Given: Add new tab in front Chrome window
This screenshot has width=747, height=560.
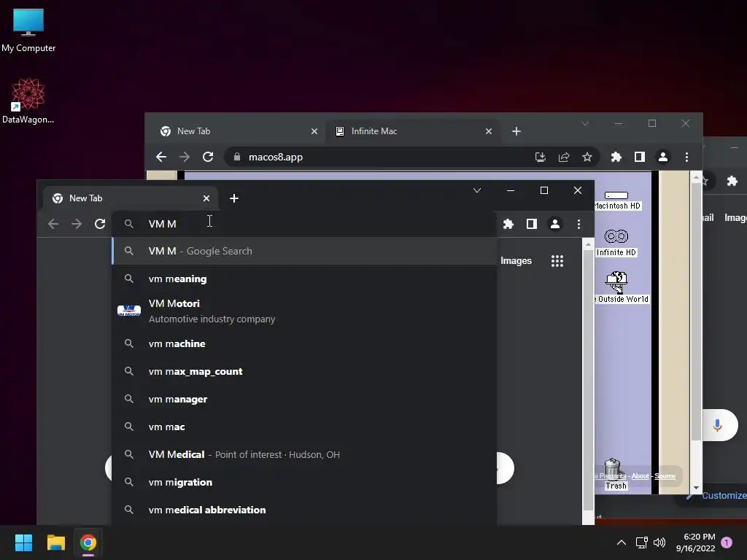Looking at the screenshot, I should point(234,198).
